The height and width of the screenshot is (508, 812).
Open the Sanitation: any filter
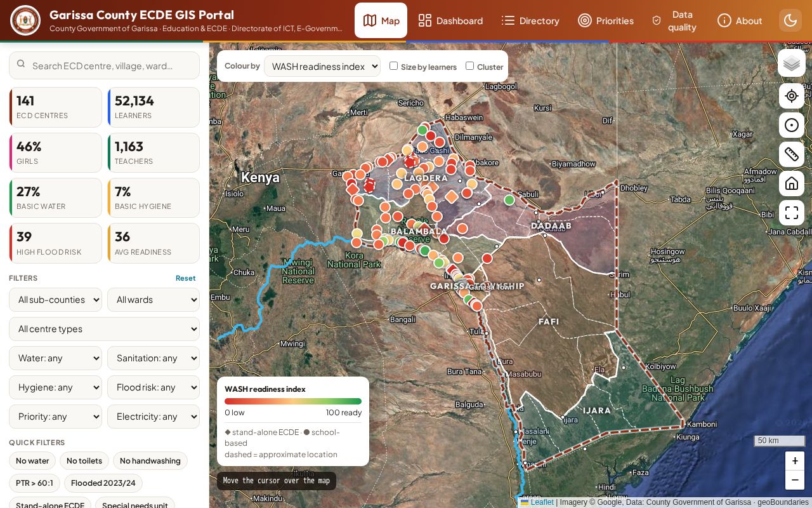point(154,358)
